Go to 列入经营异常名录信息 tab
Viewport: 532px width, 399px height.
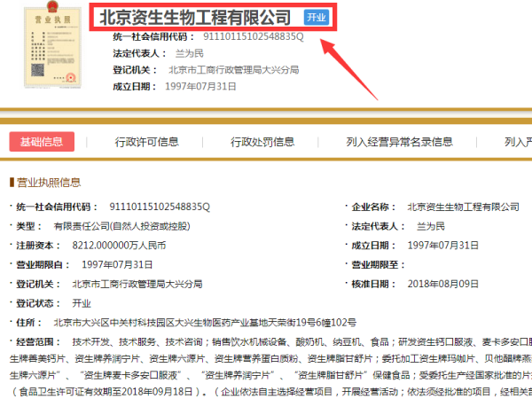399,142
